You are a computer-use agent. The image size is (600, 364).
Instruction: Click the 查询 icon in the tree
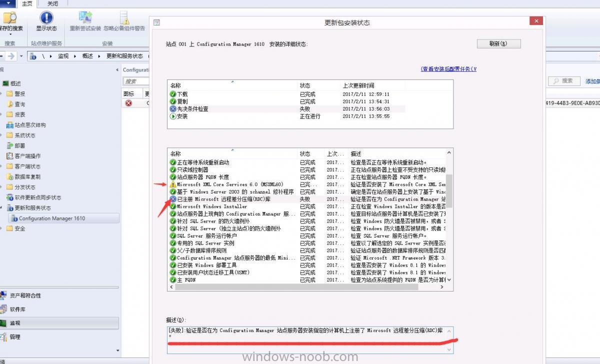pyautogui.click(x=10, y=104)
